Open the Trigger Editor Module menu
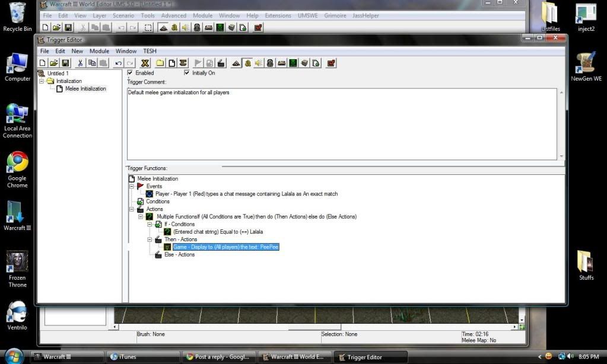The height and width of the screenshot is (364, 607). [x=99, y=51]
